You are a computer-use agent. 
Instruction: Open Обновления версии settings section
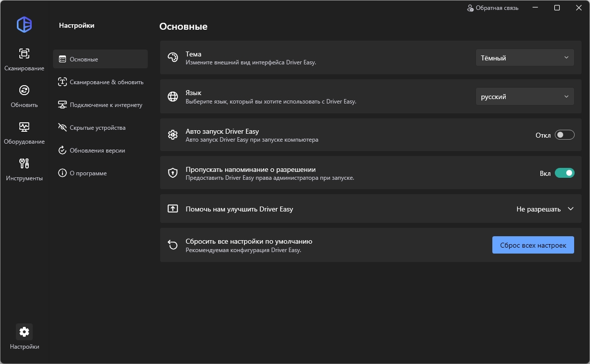click(x=97, y=151)
